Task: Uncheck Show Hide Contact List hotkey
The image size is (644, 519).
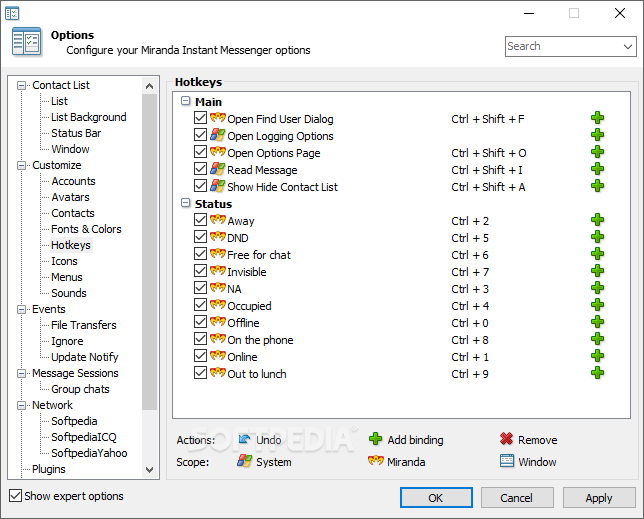Action: (x=200, y=186)
